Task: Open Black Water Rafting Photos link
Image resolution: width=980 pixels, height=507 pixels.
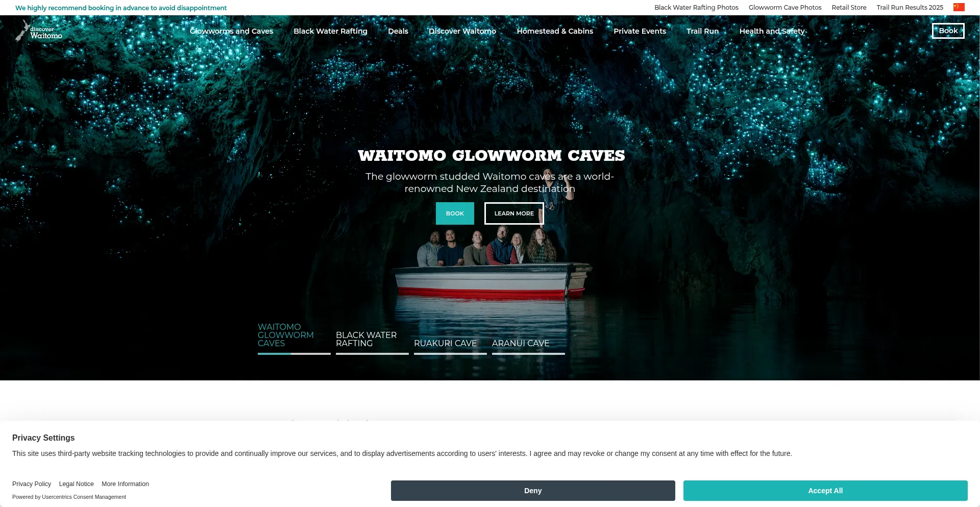Action: click(696, 8)
